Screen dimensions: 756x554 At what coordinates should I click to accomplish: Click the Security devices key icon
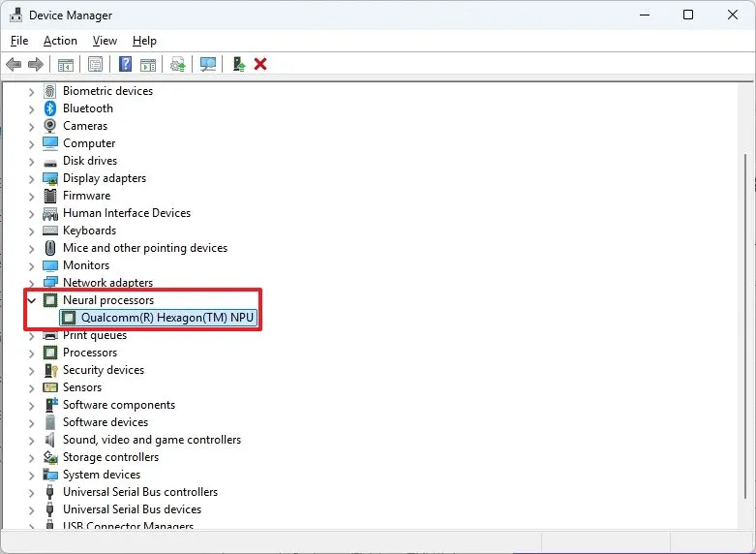point(50,370)
